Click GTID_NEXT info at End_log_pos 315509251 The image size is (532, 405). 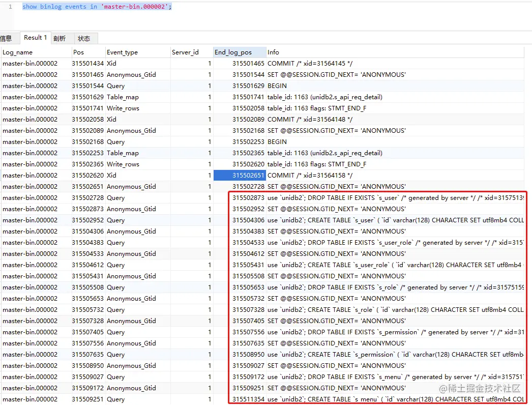pyautogui.click(x=395, y=388)
